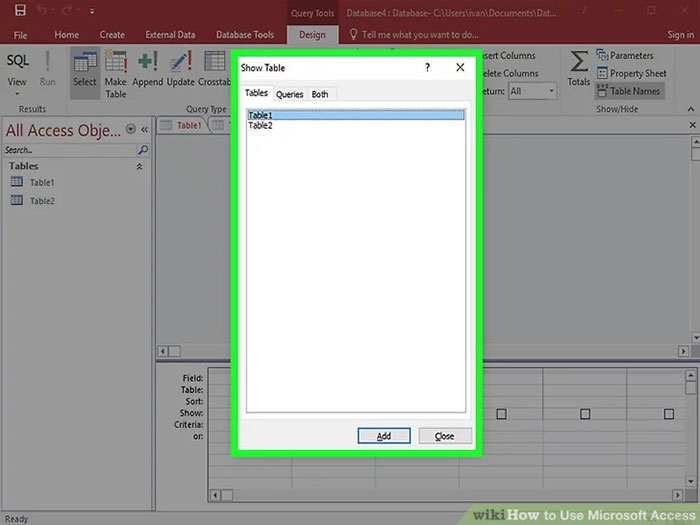Click the Save icon in quick access toolbar
The width and height of the screenshot is (700, 525).
click(x=20, y=11)
